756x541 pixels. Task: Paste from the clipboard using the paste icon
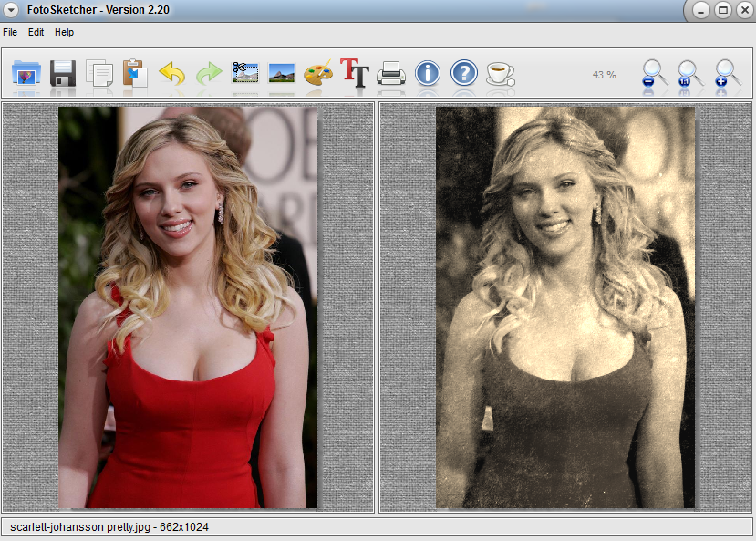pos(135,73)
